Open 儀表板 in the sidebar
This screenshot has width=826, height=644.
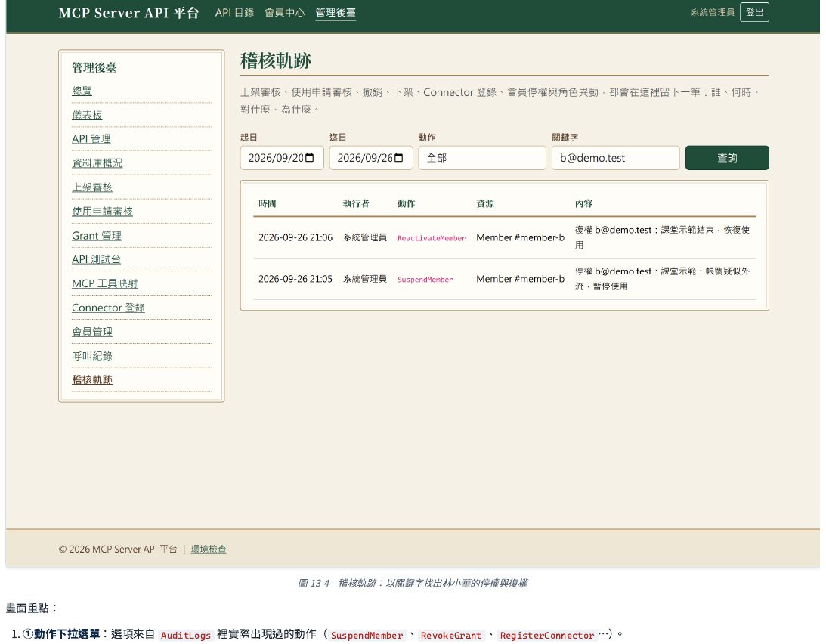pos(87,115)
